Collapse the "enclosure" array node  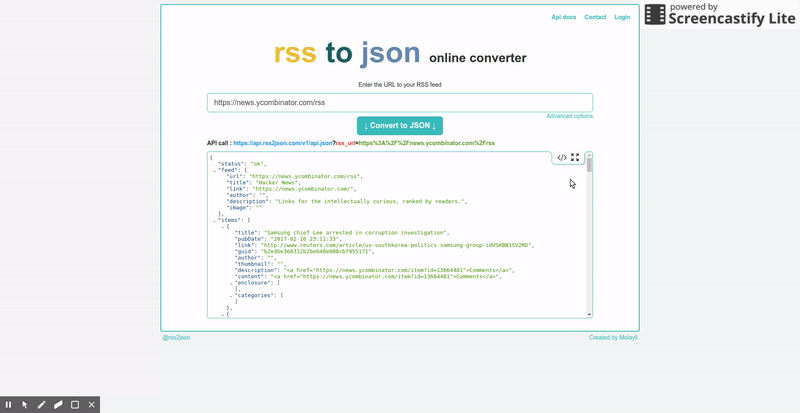231,283
